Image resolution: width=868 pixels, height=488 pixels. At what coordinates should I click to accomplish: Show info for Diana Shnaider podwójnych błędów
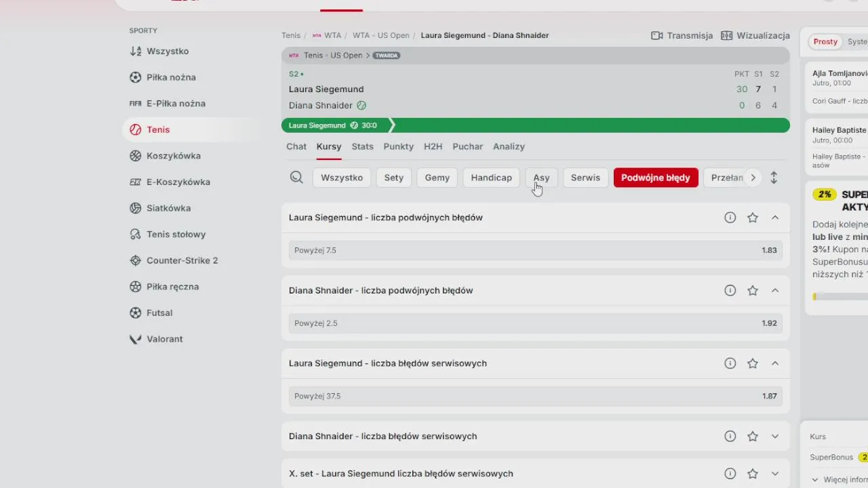coord(730,291)
